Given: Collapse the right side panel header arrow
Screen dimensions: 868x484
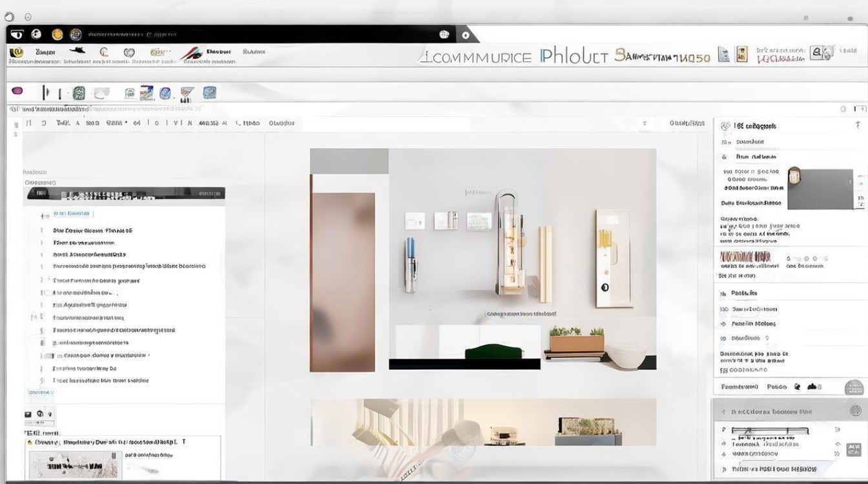Looking at the screenshot, I should pyautogui.click(x=858, y=125).
